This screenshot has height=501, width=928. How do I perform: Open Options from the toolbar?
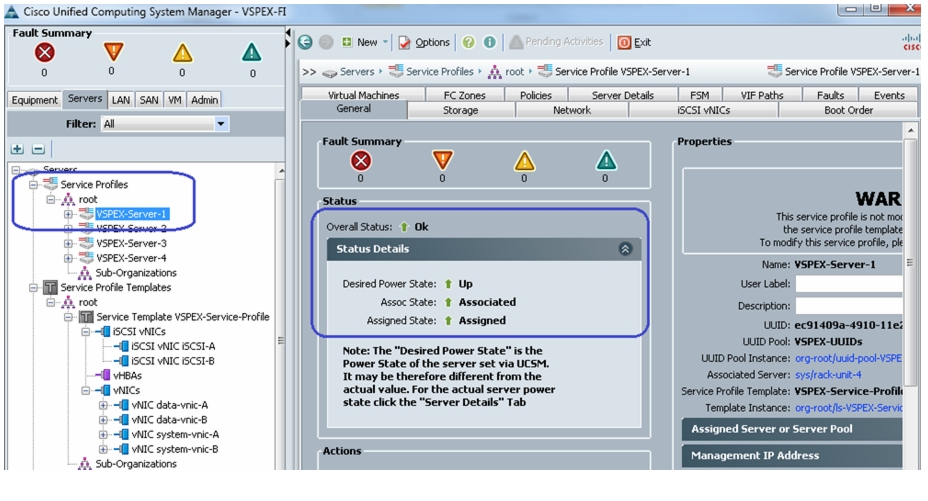pos(424,43)
